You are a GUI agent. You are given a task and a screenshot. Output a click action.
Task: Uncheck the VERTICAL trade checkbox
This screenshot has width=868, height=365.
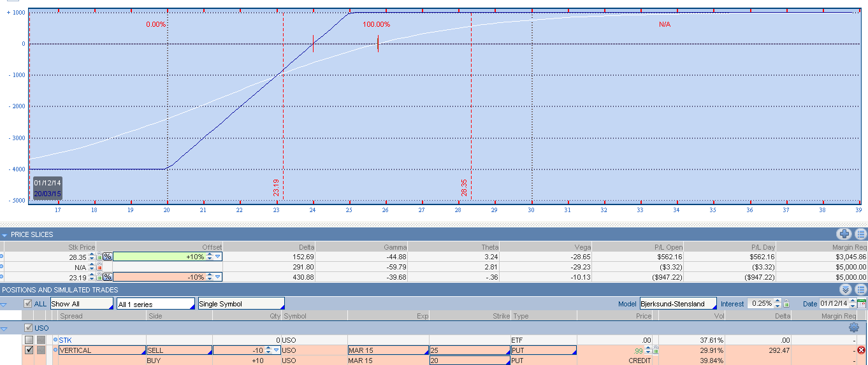coord(29,350)
